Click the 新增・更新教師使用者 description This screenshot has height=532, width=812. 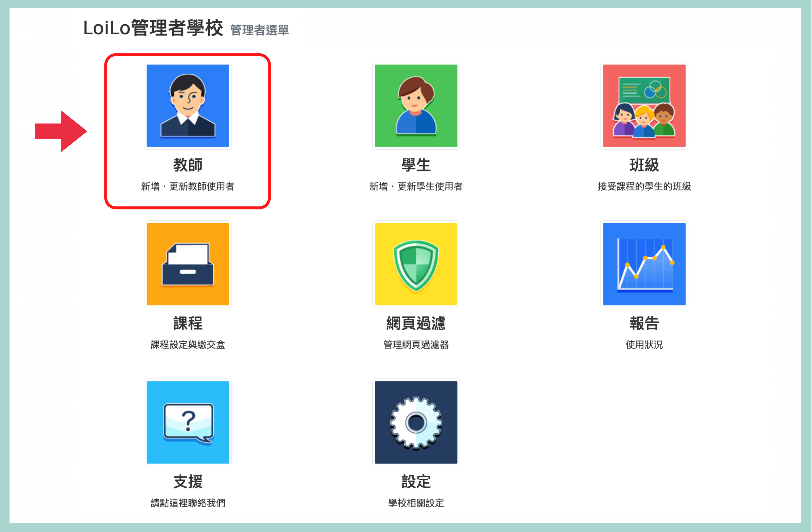188,186
